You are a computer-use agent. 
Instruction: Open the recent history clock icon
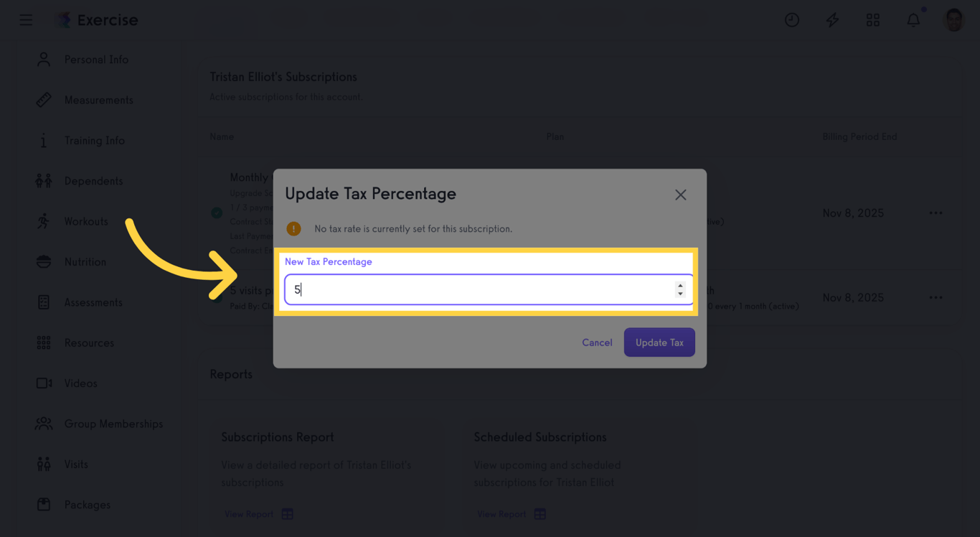(792, 19)
